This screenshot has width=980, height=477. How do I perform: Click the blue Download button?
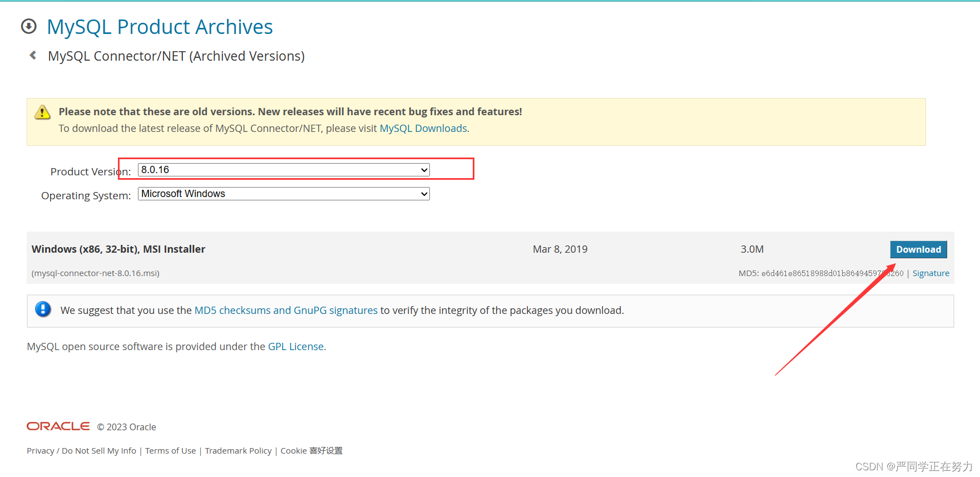point(918,249)
